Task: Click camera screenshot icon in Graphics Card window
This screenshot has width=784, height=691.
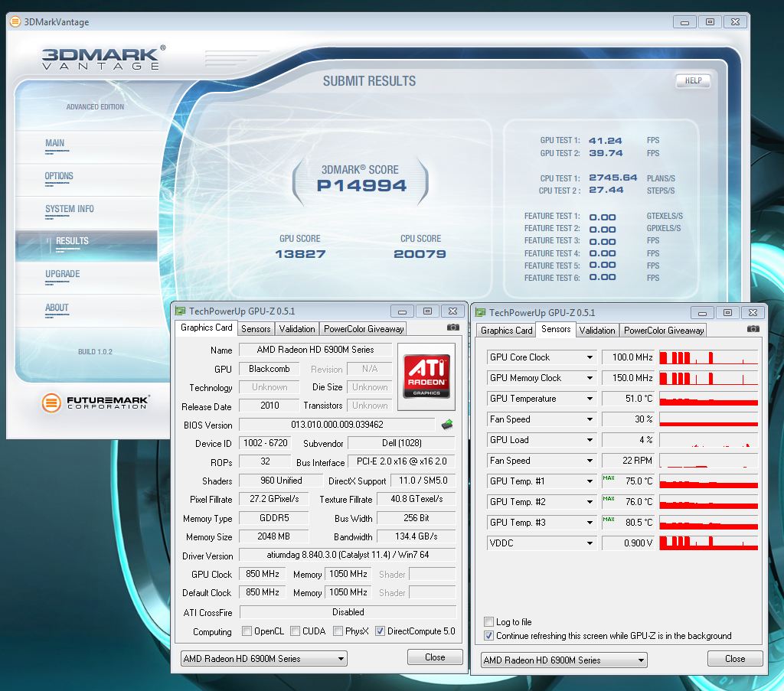Action: 453,328
